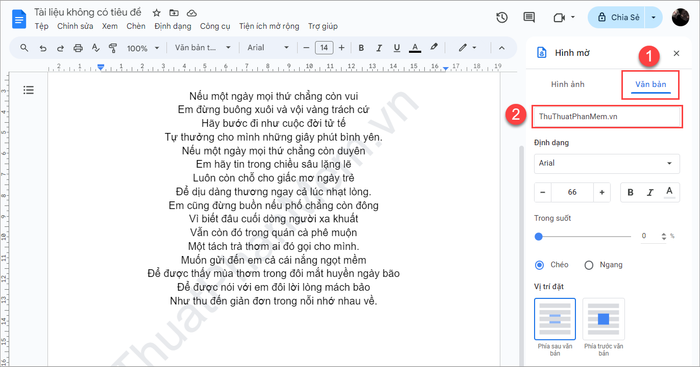Open the Google account avatar

click(x=680, y=17)
